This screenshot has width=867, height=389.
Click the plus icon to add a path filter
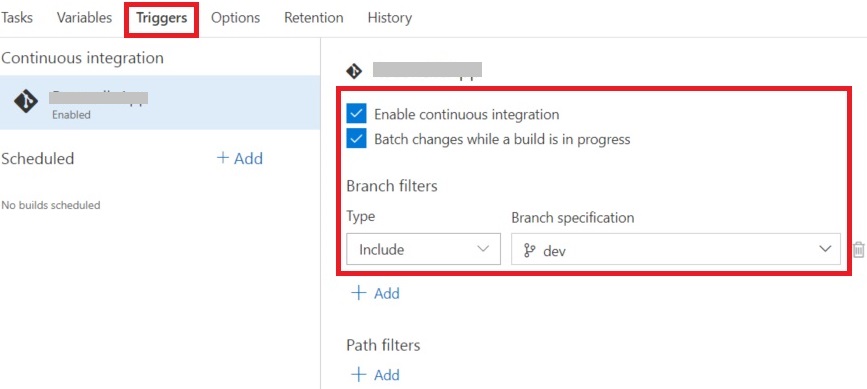point(359,375)
